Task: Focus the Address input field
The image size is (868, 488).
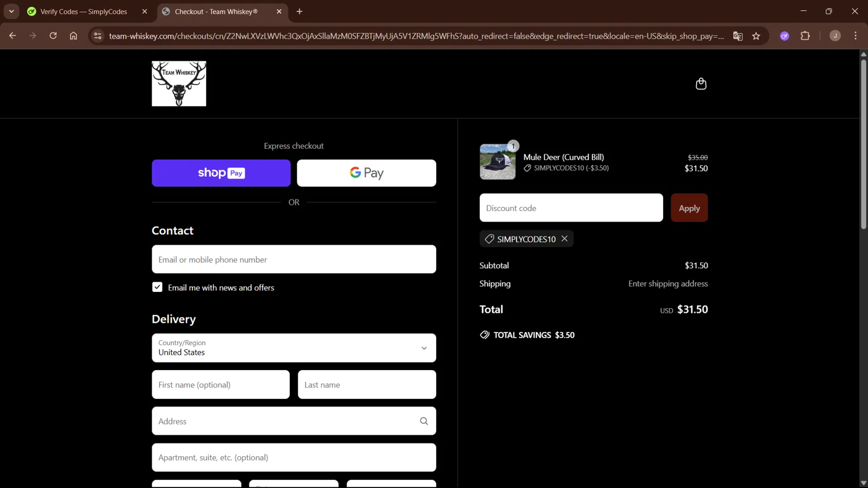Action: (x=294, y=422)
